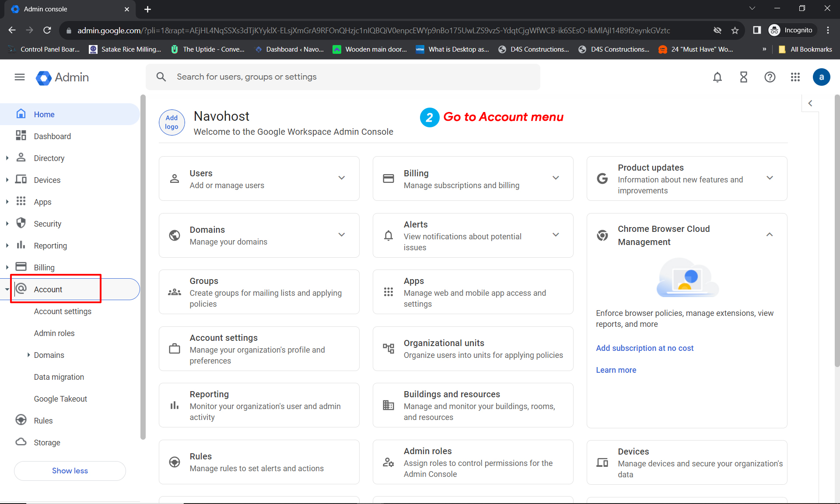
Task: Open the notifications bell
Action: 717,77
